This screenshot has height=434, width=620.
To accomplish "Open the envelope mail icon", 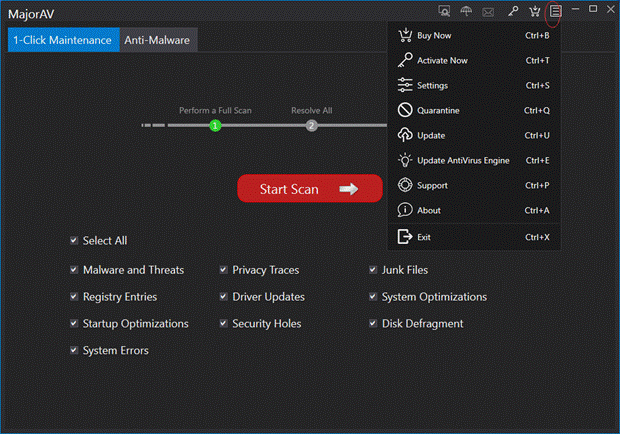I will coord(488,12).
